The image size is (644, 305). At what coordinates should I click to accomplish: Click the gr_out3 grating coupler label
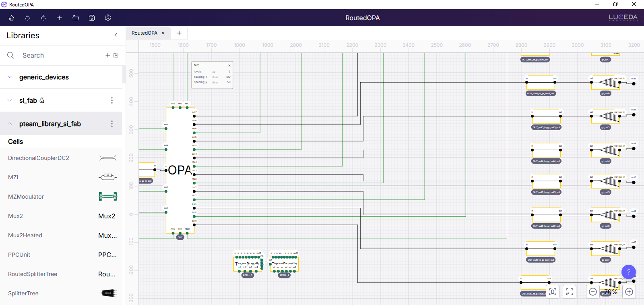coord(605,192)
